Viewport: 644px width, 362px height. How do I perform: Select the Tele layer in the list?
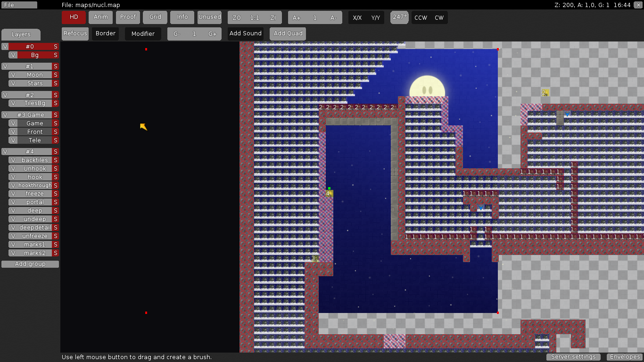tap(34, 140)
